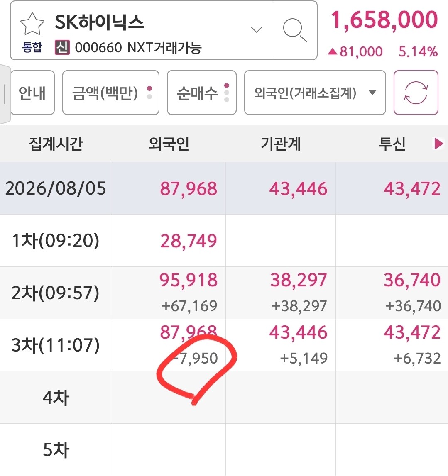448x476 pixels.
Task: Open stock search with the magnifier icon
Action: coord(295,30)
